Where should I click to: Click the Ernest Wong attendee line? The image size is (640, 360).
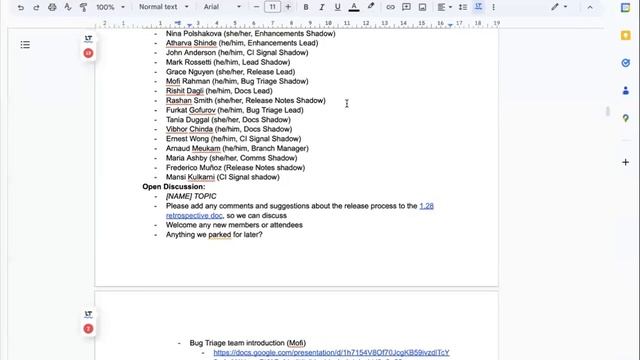tap(233, 139)
